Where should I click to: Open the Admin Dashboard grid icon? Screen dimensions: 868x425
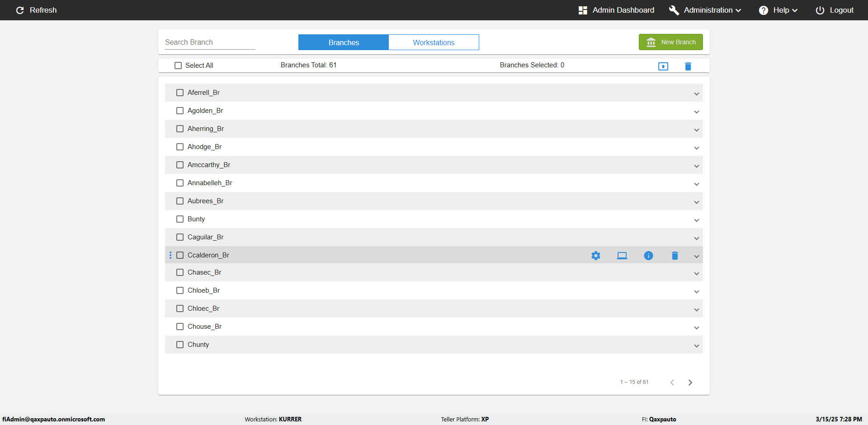click(x=583, y=10)
